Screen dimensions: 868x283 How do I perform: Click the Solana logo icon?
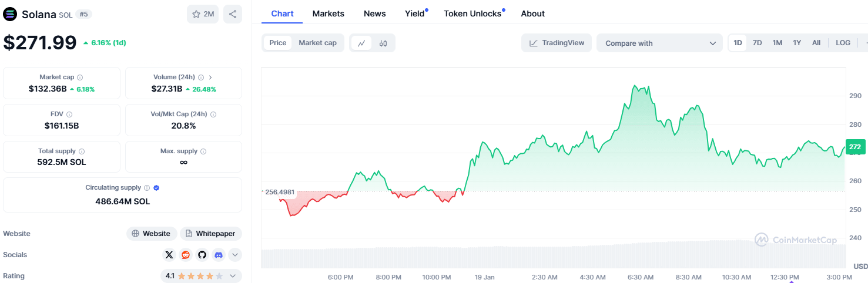(11, 14)
